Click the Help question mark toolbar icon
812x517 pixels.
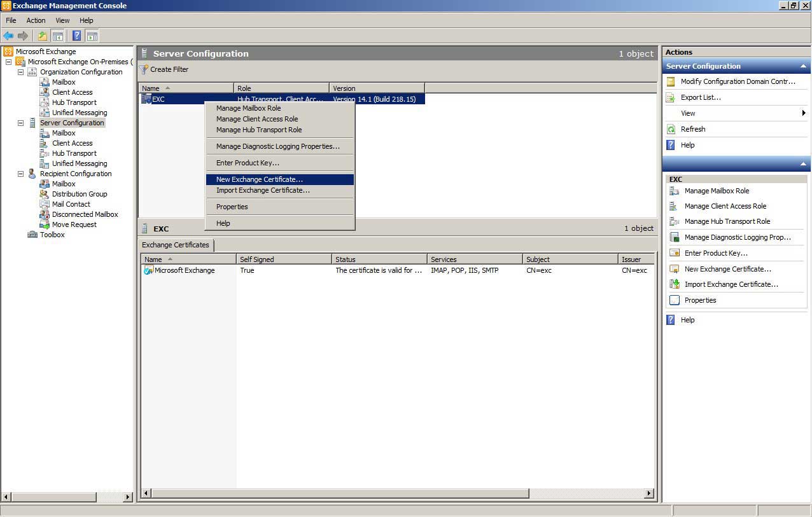coord(76,36)
